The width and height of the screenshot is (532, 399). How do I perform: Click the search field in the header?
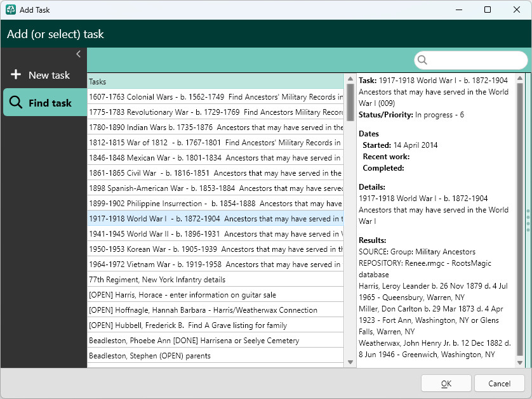[471, 60]
